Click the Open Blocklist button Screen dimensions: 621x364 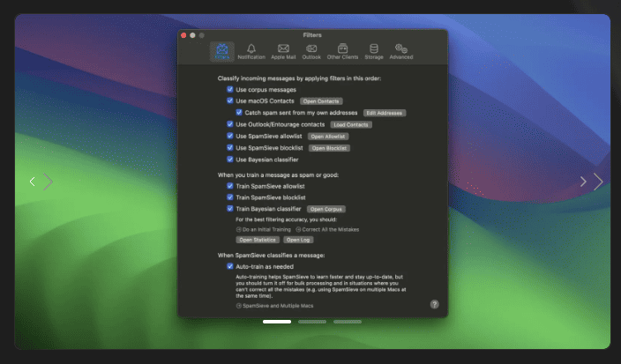tap(329, 148)
